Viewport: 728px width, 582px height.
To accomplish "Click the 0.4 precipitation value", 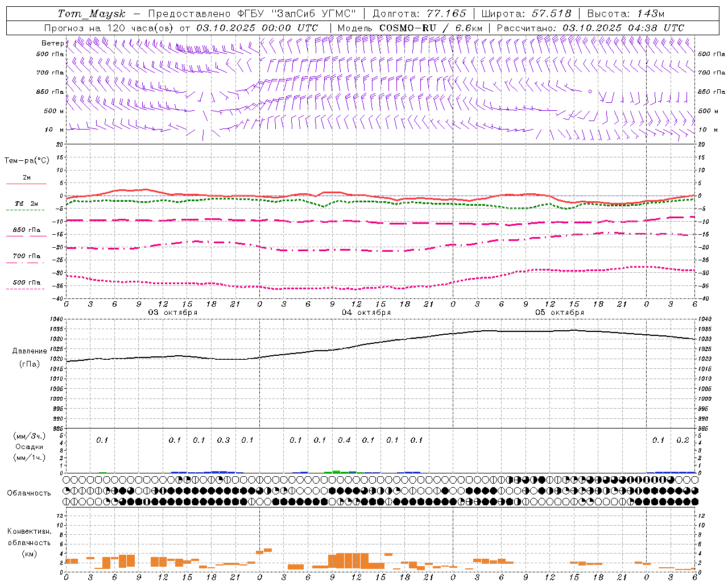I will pos(344,440).
